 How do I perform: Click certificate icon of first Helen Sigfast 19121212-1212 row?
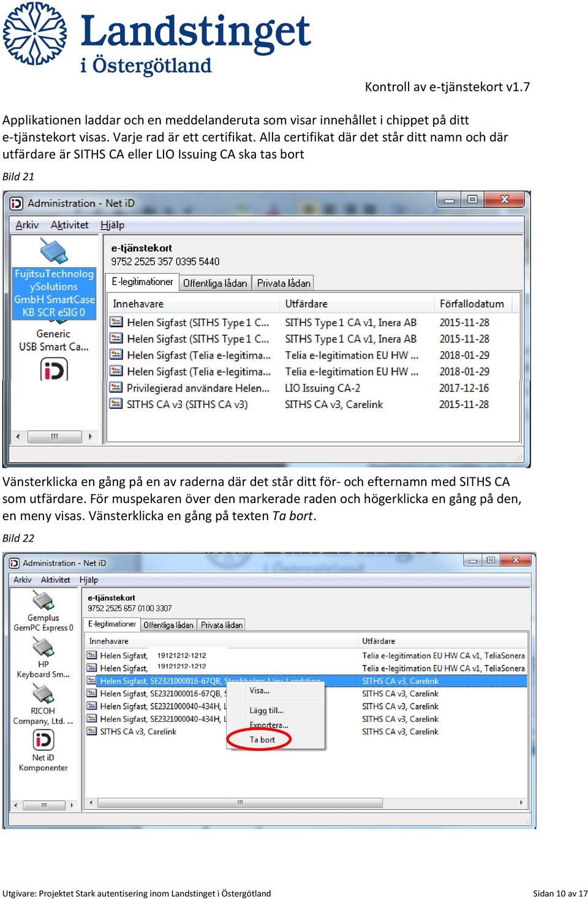coord(92,655)
